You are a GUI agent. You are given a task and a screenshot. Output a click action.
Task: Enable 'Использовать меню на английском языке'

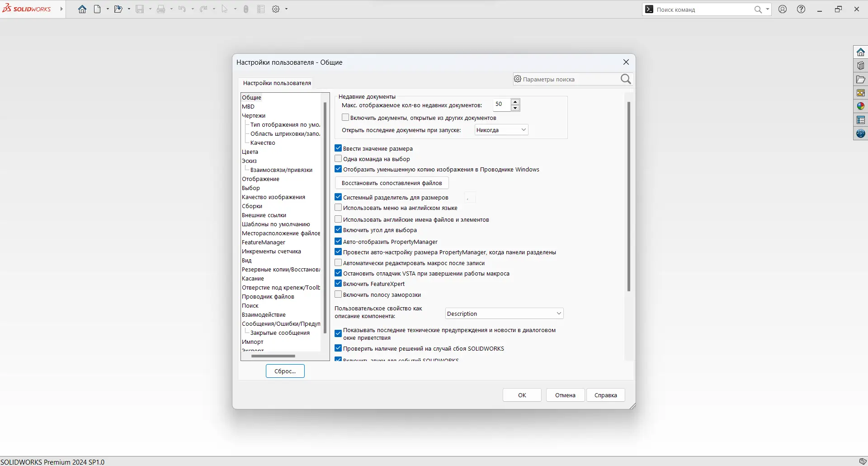[338, 208]
